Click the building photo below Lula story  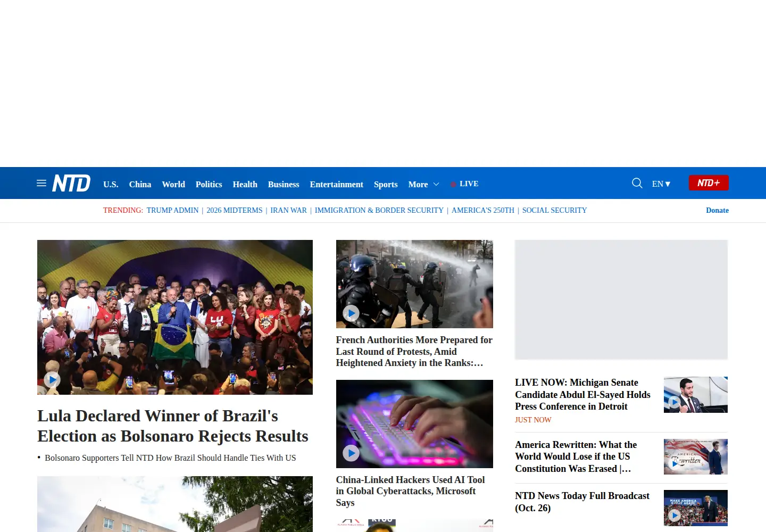[x=175, y=504]
